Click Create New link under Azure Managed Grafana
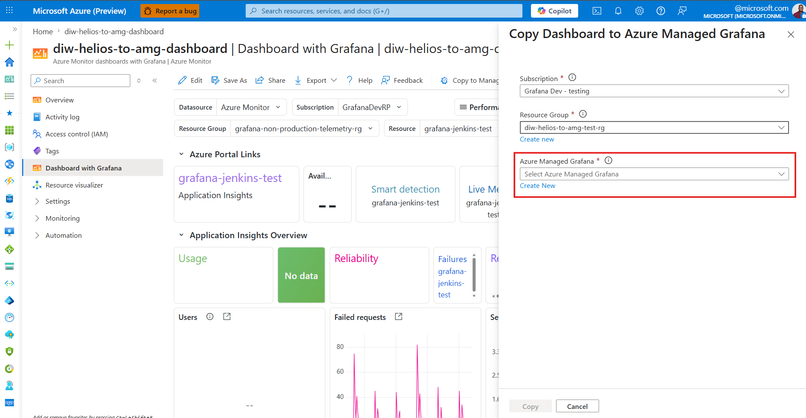The width and height of the screenshot is (806, 418). point(537,186)
